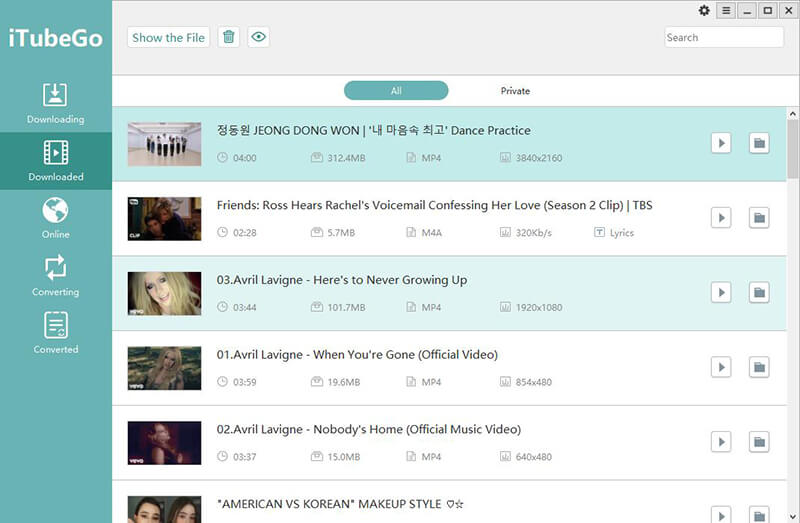Open folder for When You're Gone
Viewport: 800px width, 523px height.
click(x=759, y=367)
